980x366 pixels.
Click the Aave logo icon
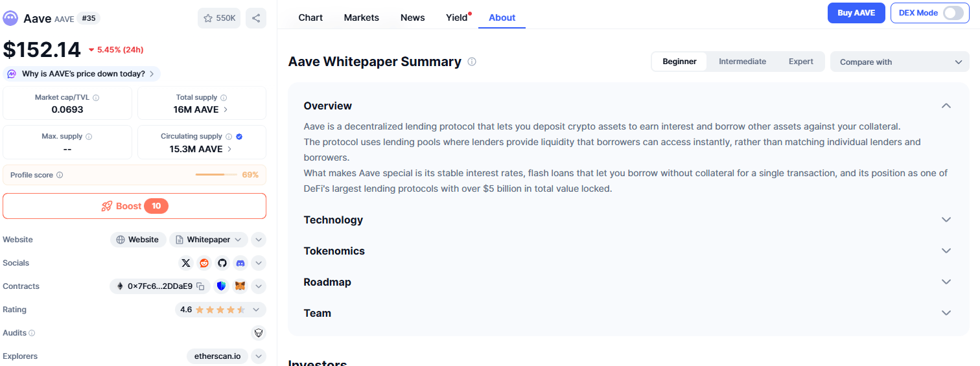coord(10,18)
